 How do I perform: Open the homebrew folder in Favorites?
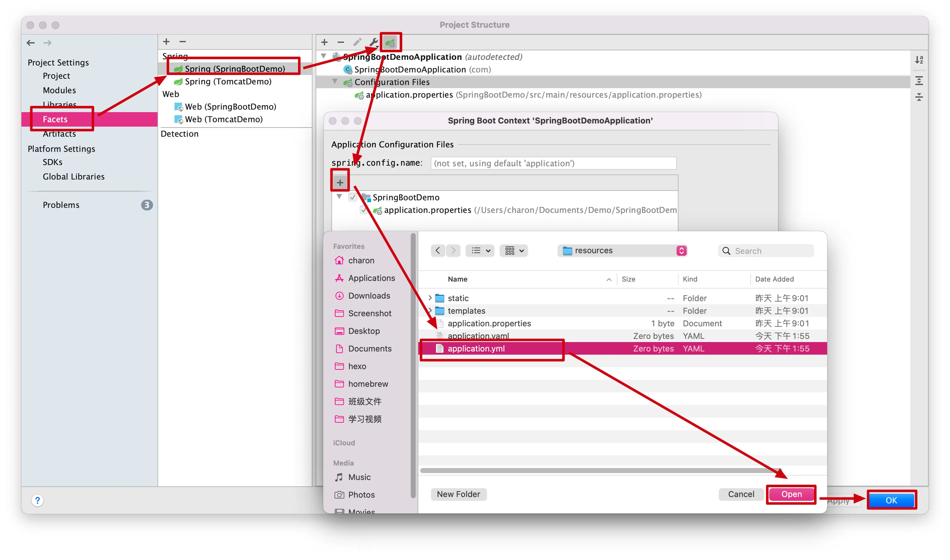(x=361, y=384)
